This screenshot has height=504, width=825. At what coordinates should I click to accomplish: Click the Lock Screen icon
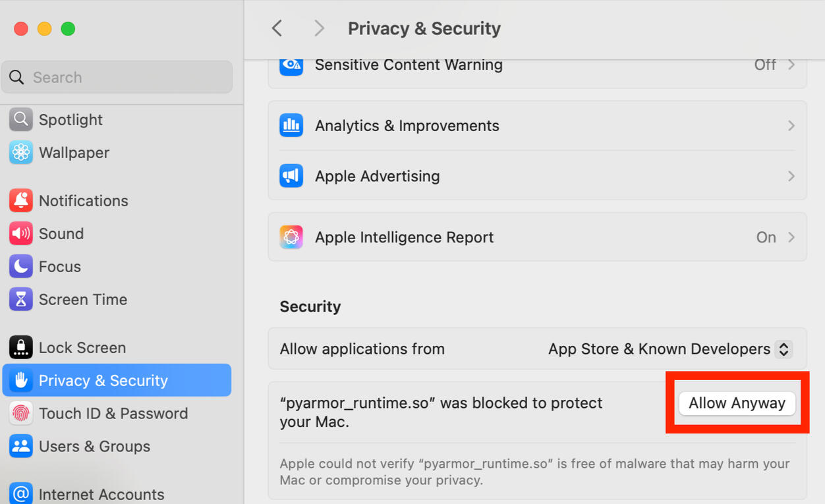(21, 347)
